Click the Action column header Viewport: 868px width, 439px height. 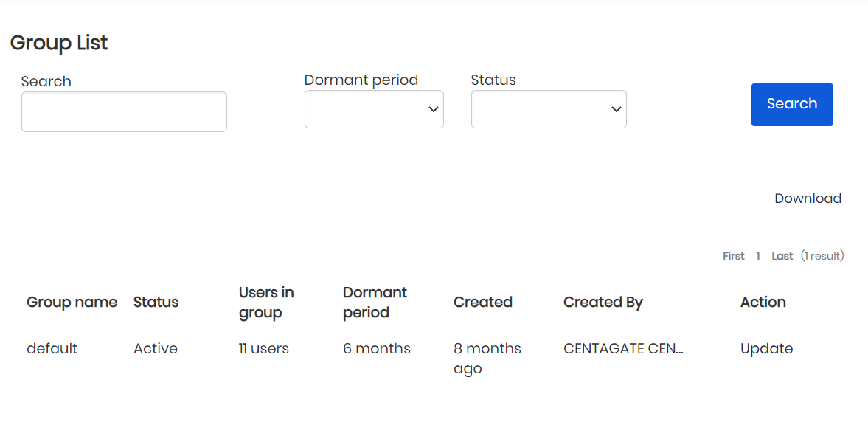(763, 302)
